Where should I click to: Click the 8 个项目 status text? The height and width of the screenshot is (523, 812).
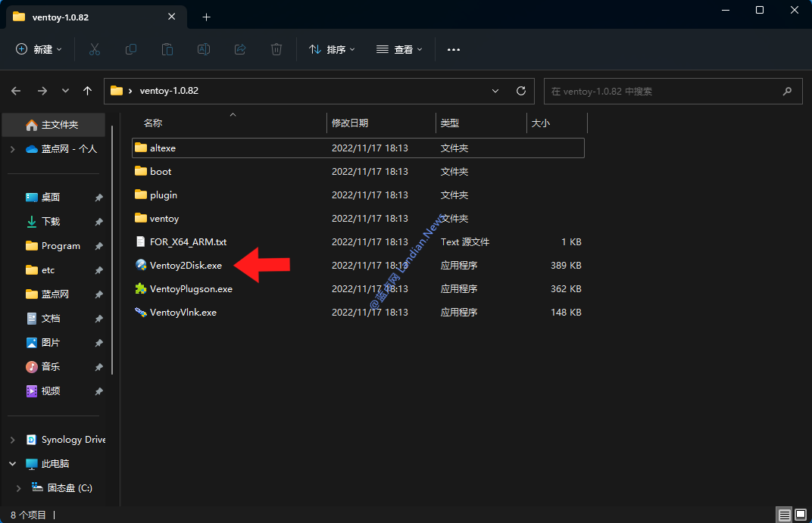click(28, 515)
